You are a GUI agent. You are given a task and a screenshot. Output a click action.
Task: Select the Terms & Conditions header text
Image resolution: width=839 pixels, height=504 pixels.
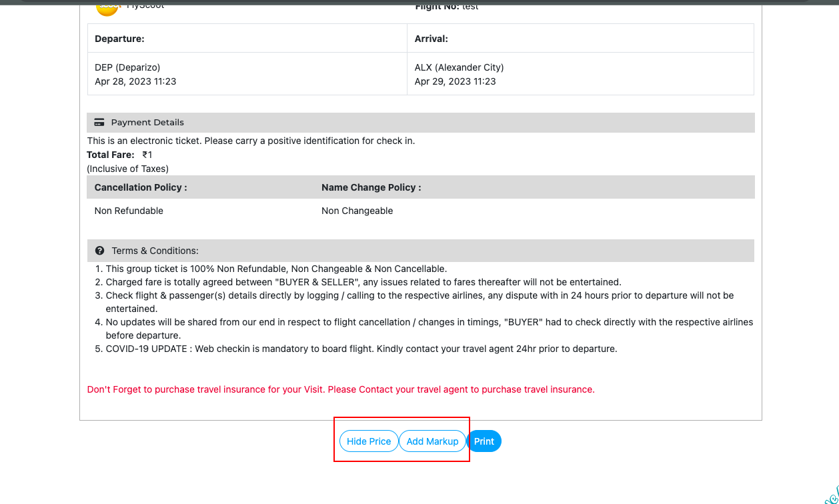[155, 251]
